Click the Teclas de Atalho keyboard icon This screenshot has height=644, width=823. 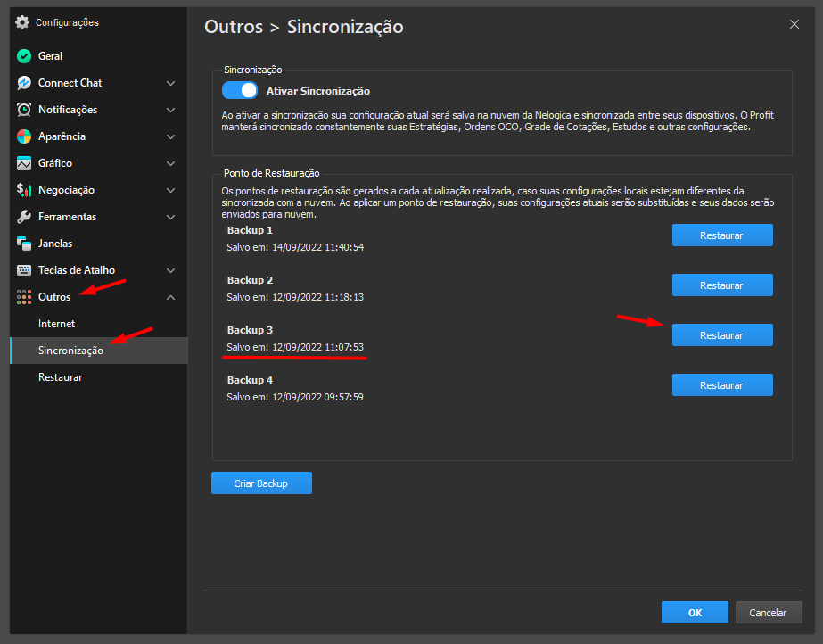(x=24, y=270)
